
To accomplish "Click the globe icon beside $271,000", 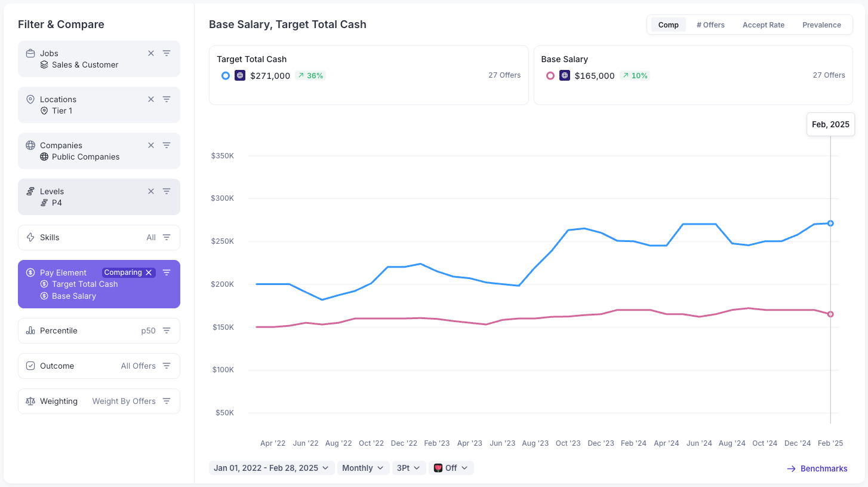I will [x=240, y=76].
